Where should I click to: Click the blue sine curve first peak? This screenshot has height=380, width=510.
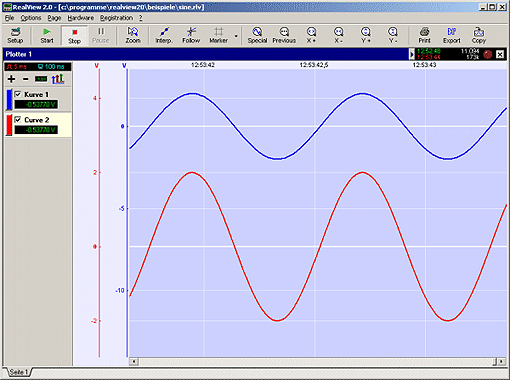click(x=192, y=93)
